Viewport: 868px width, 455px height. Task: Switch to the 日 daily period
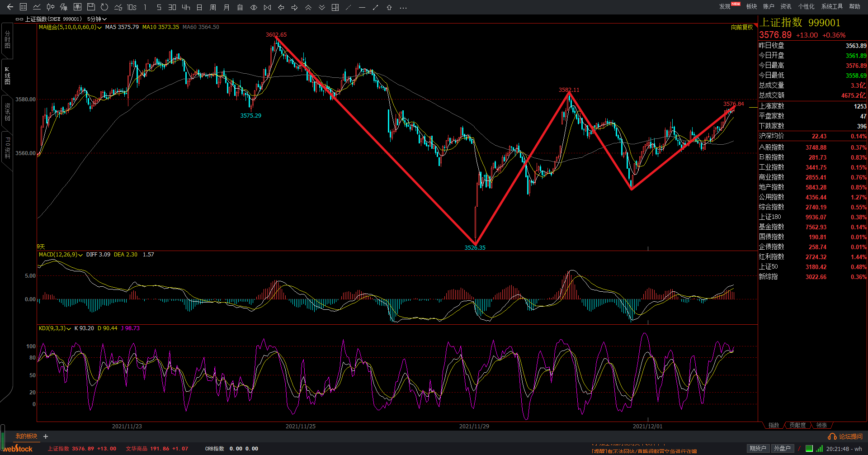(199, 7)
